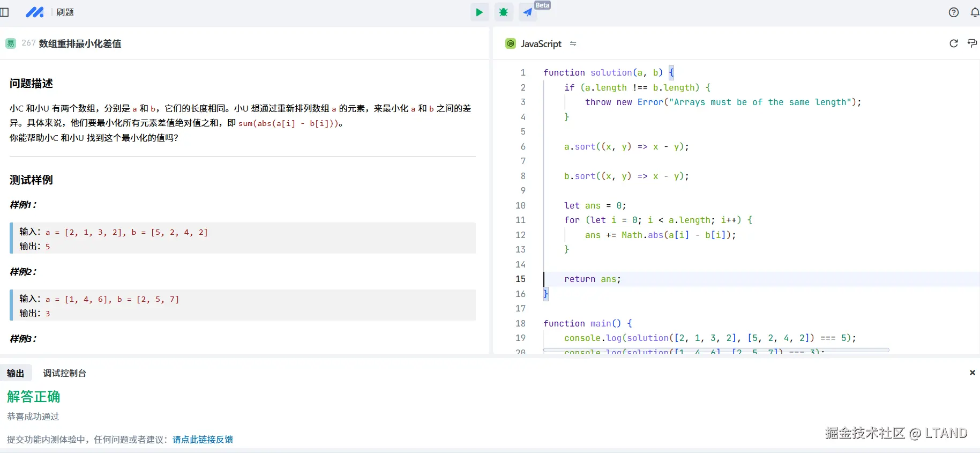Click the 请点此链接反馈 feedback link
This screenshot has width=980, height=453.
pyautogui.click(x=203, y=440)
